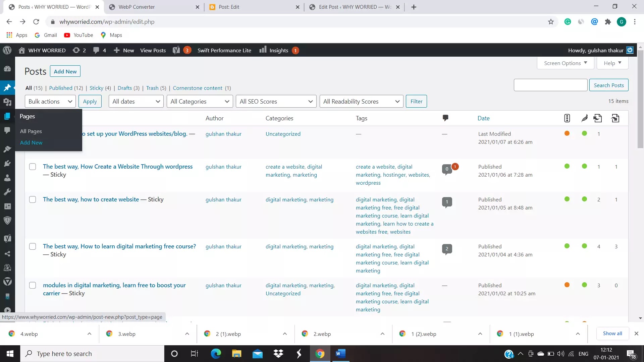
Task: Open Comments via sidebar speech bubble icon
Action: point(7,130)
